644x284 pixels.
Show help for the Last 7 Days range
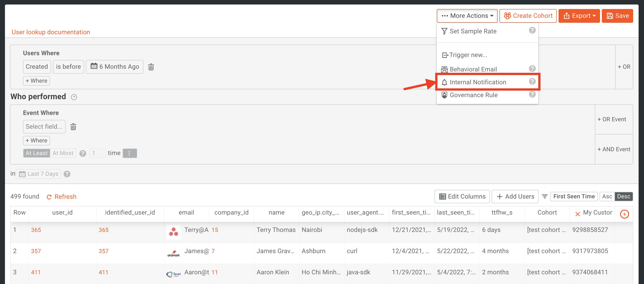coord(67,174)
